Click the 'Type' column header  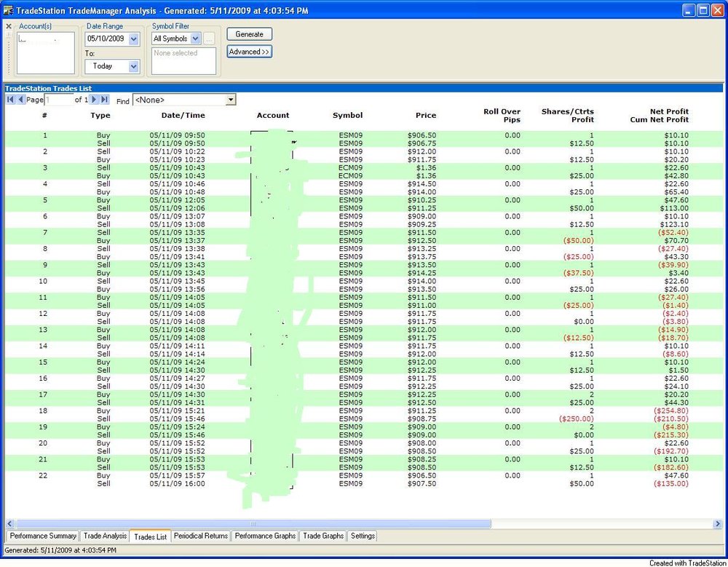(100, 116)
